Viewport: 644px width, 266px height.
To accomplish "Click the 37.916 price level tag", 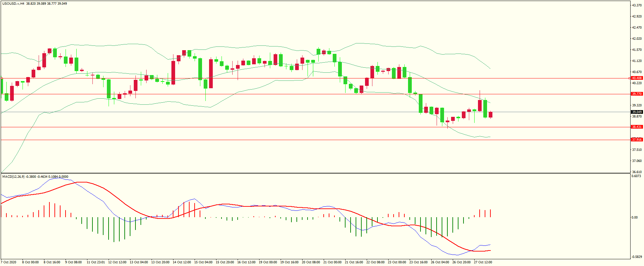I will (637, 139).
